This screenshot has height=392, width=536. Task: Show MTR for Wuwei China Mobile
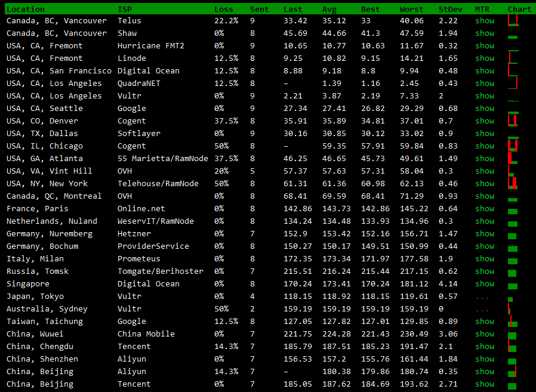pos(485,334)
